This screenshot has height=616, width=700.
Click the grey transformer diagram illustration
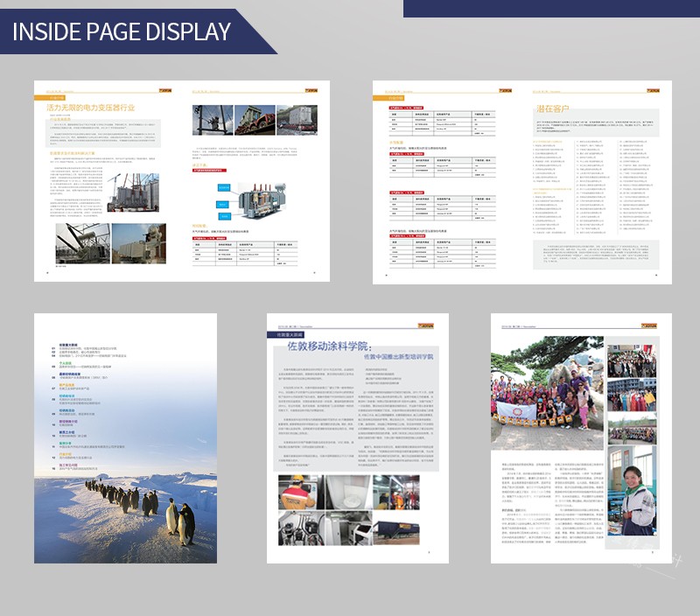click(x=249, y=196)
